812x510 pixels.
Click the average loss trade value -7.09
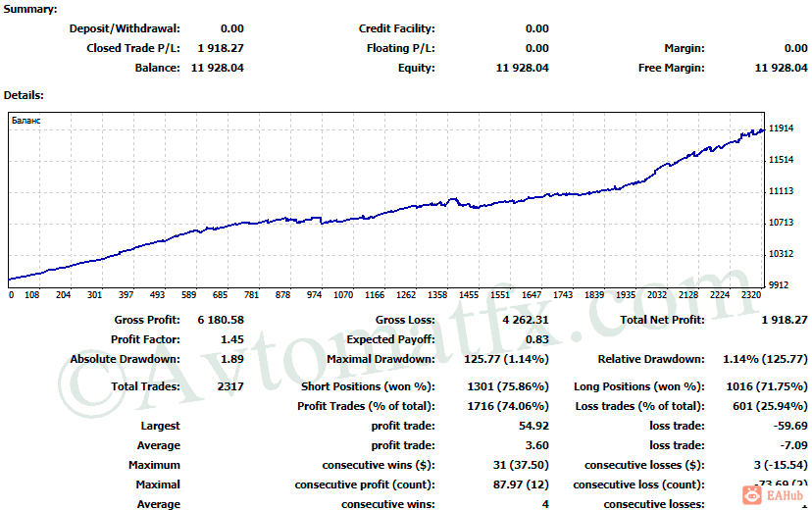793,446
